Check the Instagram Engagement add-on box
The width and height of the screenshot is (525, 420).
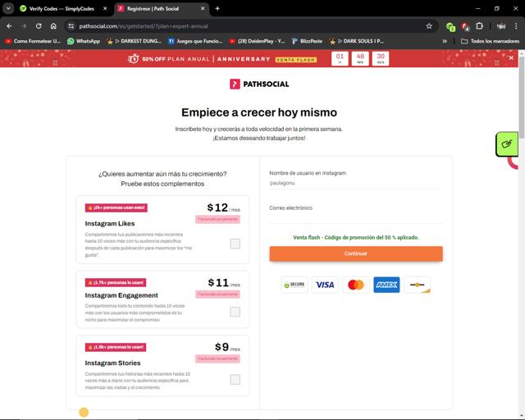pyautogui.click(x=235, y=312)
